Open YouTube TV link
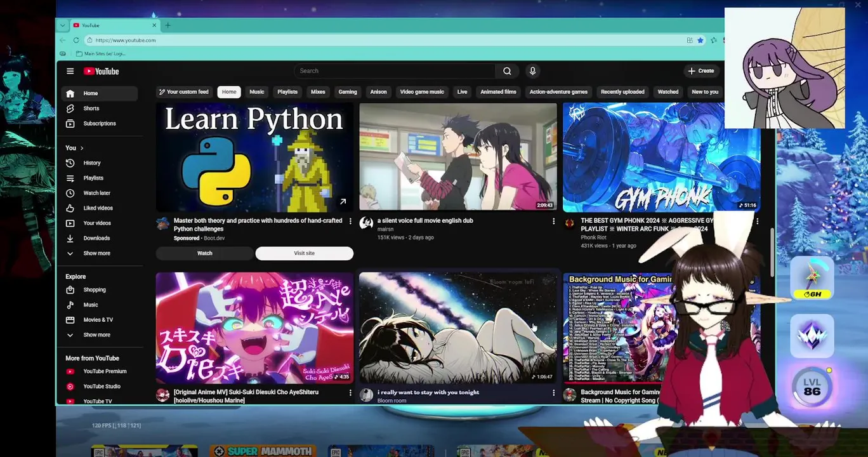This screenshot has width=868, height=457. tap(100, 401)
